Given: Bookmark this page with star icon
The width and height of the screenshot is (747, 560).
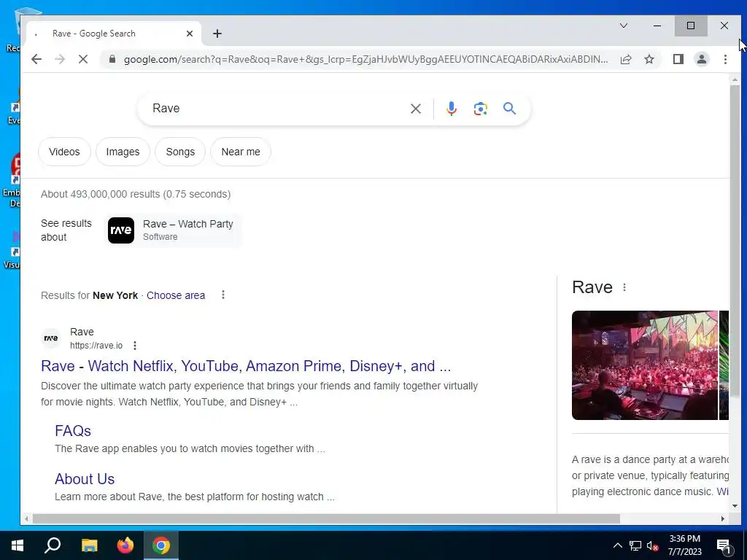Looking at the screenshot, I should tap(649, 59).
